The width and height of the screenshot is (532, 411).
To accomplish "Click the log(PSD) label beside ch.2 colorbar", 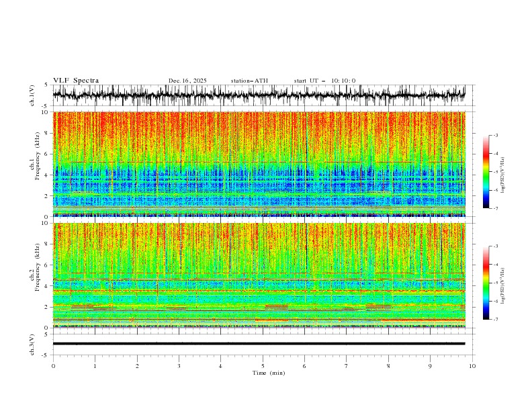I will [x=503, y=285].
